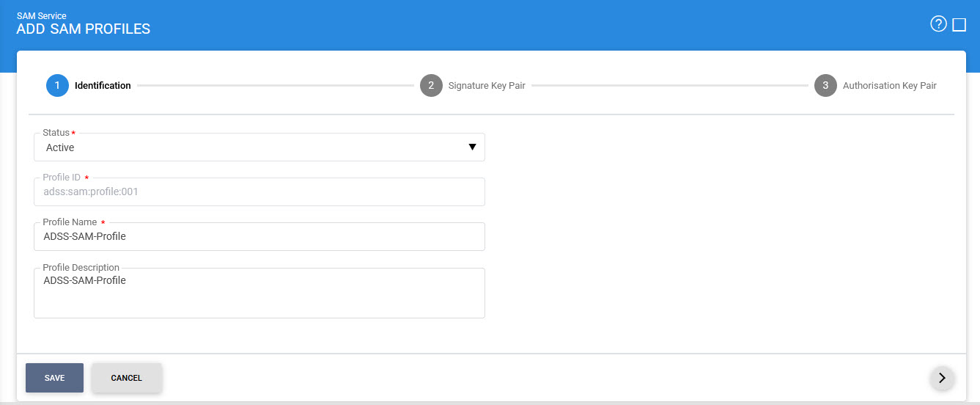Image resolution: width=980 pixels, height=405 pixels.
Task: Click the Save button
Action: pos(54,378)
